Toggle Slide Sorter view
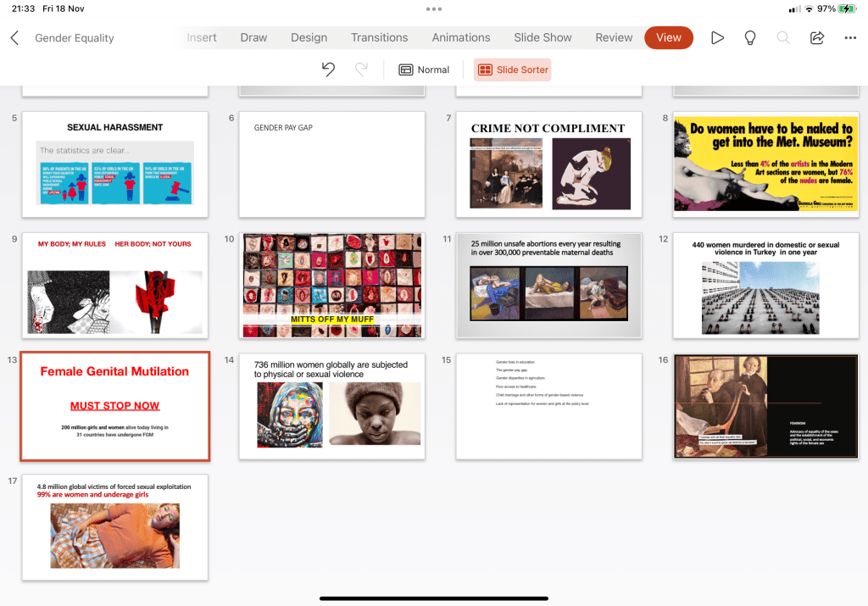Image resolution: width=868 pixels, height=606 pixels. (x=512, y=69)
